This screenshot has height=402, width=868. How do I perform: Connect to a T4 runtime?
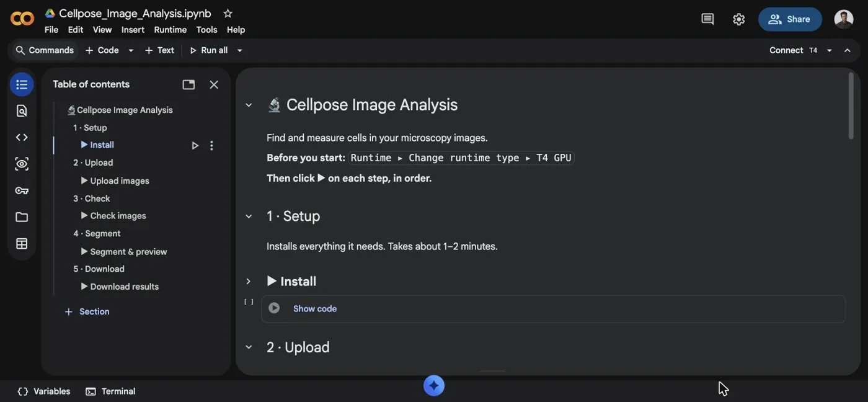coord(793,50)
